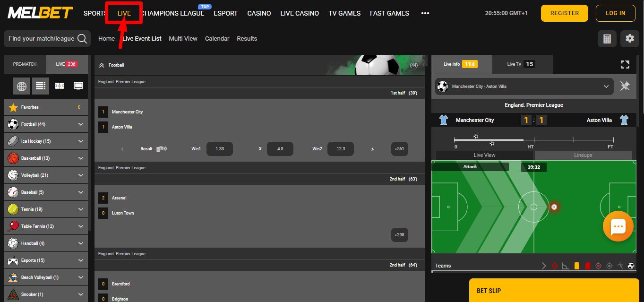
Task: Expand live panel to fullscreen
Action: [625, 64]
